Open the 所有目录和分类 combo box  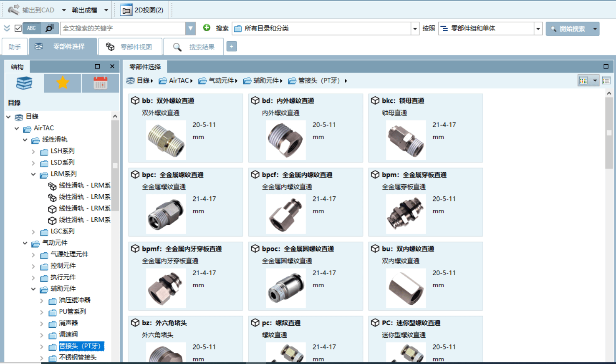pos(325,28)
